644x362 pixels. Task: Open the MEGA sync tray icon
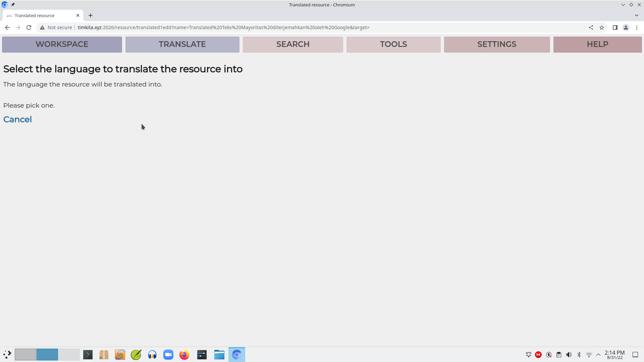point(538,354)
